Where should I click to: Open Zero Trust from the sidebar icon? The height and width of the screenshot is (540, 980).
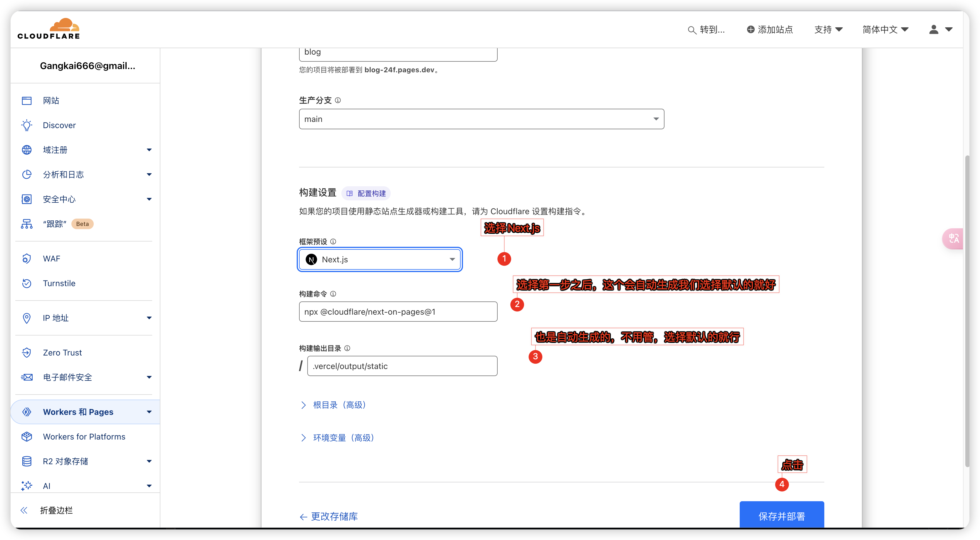[27, 352]
